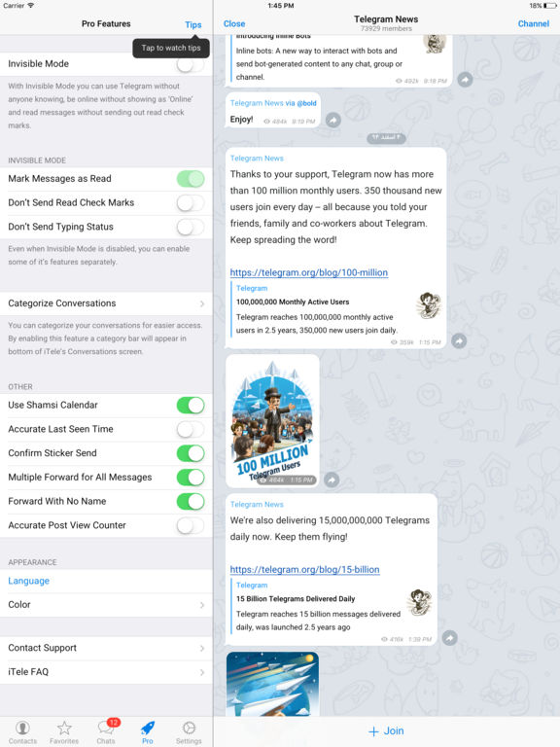
Task: Check battery indicator in status bar
Action: point(551,6)
